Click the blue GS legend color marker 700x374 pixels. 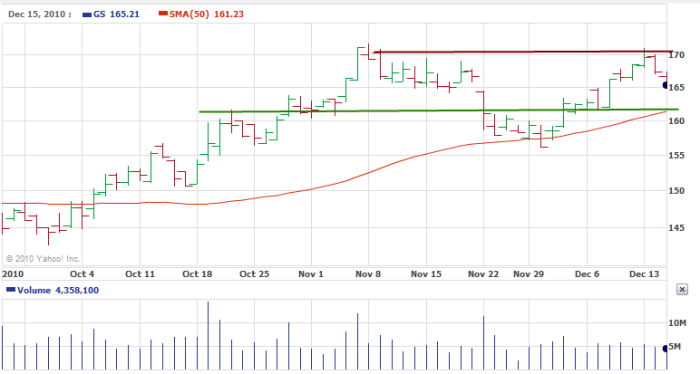(x=87, y=15)
